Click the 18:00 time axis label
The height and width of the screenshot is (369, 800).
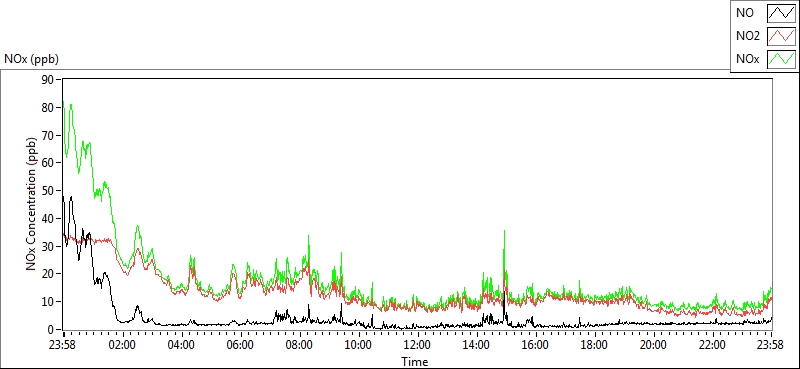pos(594,345)
